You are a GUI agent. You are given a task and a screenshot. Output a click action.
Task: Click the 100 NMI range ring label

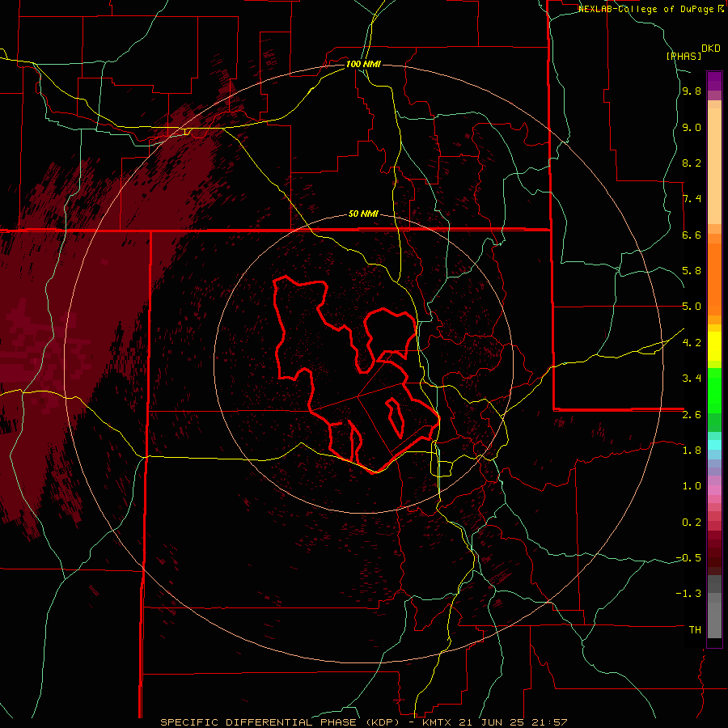coord(363,64)
